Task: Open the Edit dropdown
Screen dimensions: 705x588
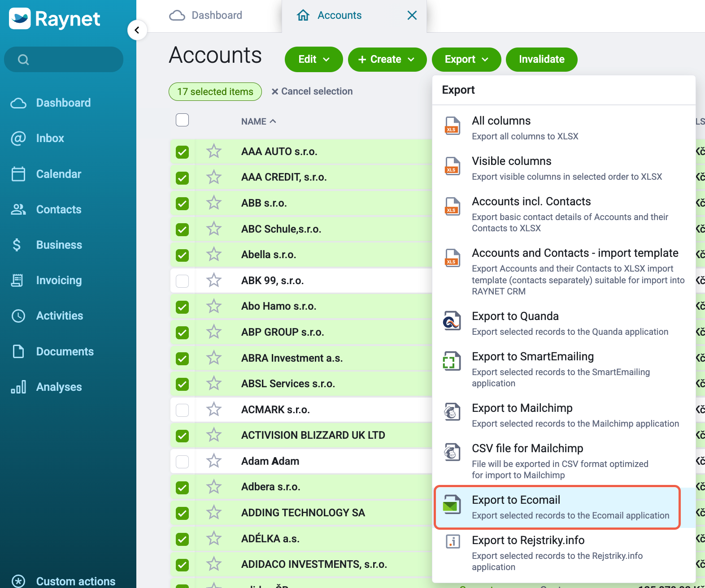Action: tap(314, 59)
